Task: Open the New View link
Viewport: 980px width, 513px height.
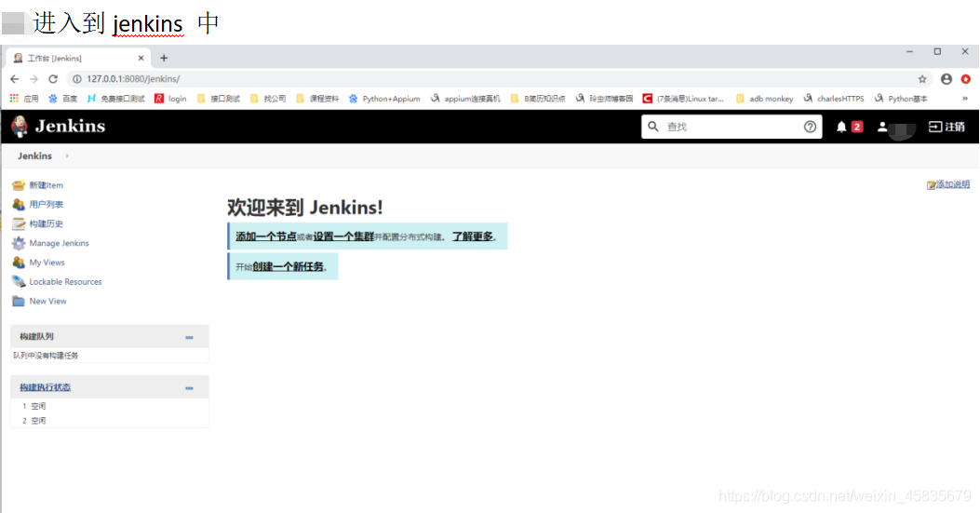Action: tap(48, 302)
